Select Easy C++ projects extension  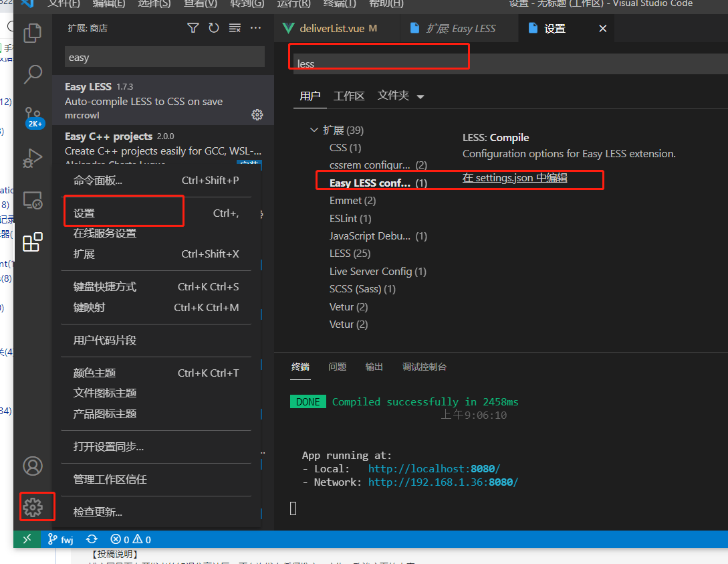[163, 145]
